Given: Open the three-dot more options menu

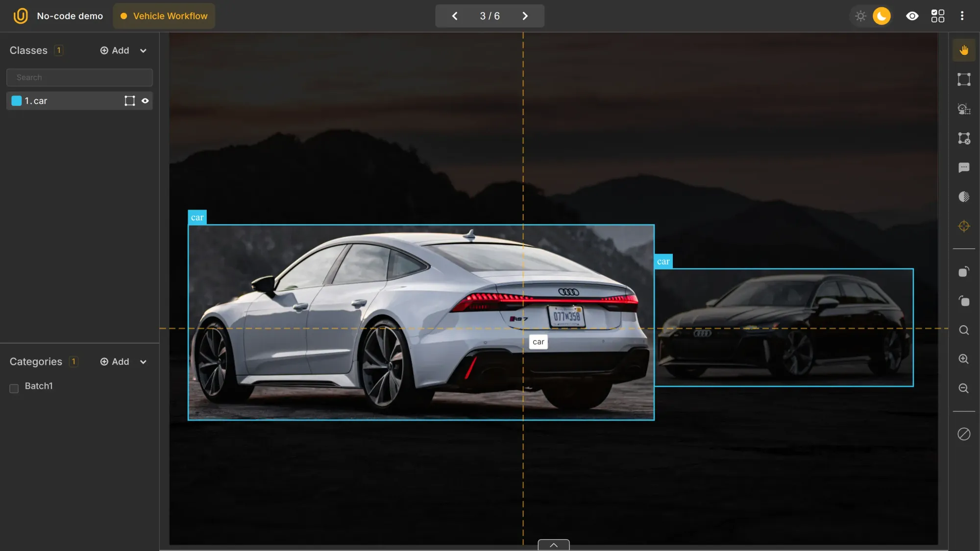Looking at the screenshot, I should (962, 16).
